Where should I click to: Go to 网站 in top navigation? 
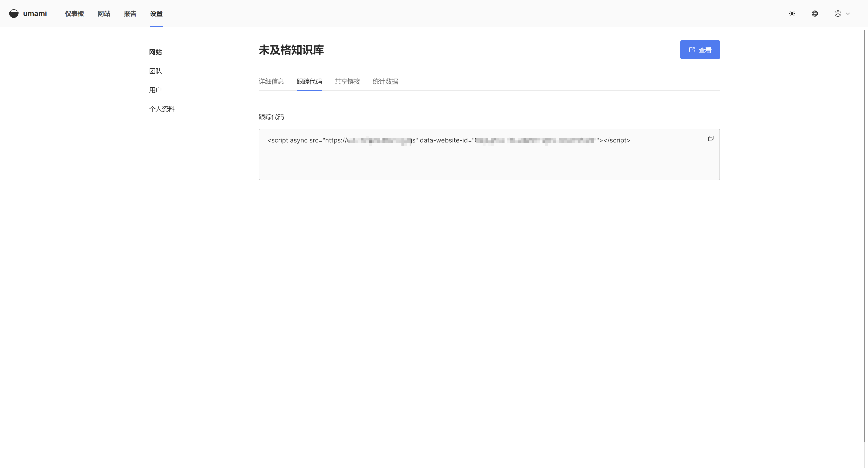pyautogui.click(x=104, y=14)
